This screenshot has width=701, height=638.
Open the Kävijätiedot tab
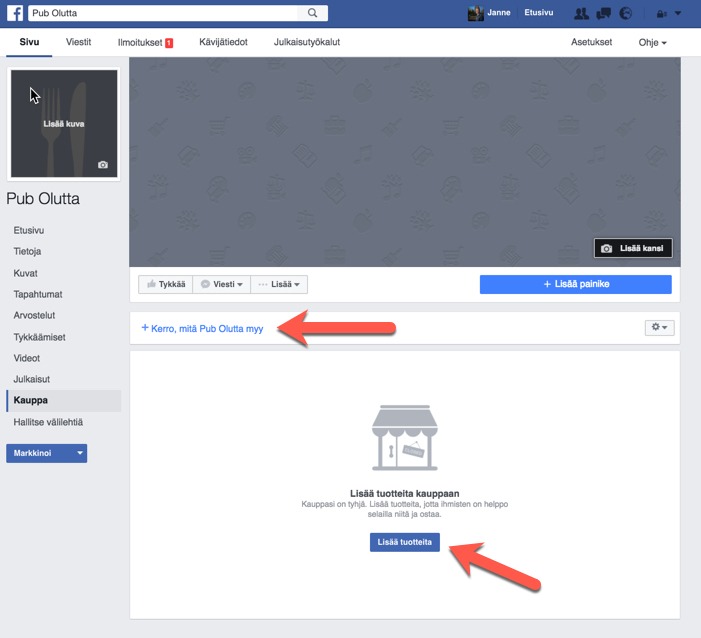(x=223, y=42)
